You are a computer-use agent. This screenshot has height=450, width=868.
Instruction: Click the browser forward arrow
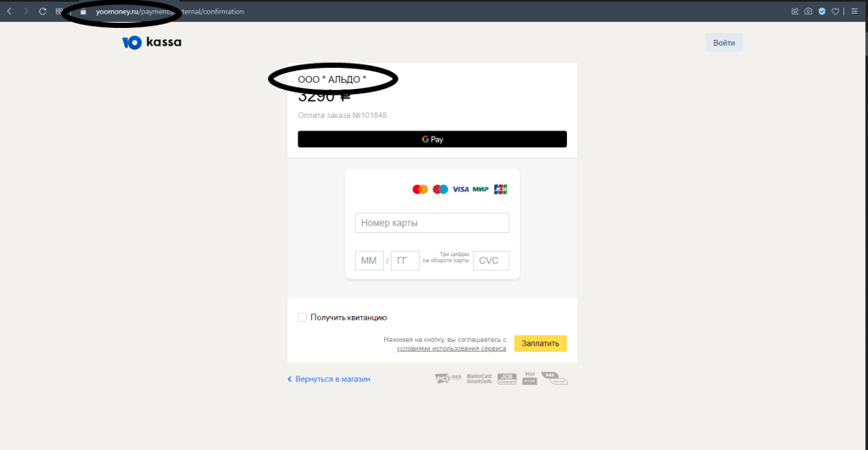click(25, 11)
